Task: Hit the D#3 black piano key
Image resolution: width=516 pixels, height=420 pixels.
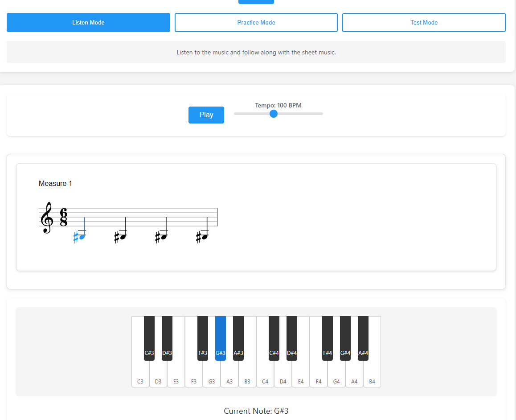Action: pyautogui.click(x=167, y=338)
